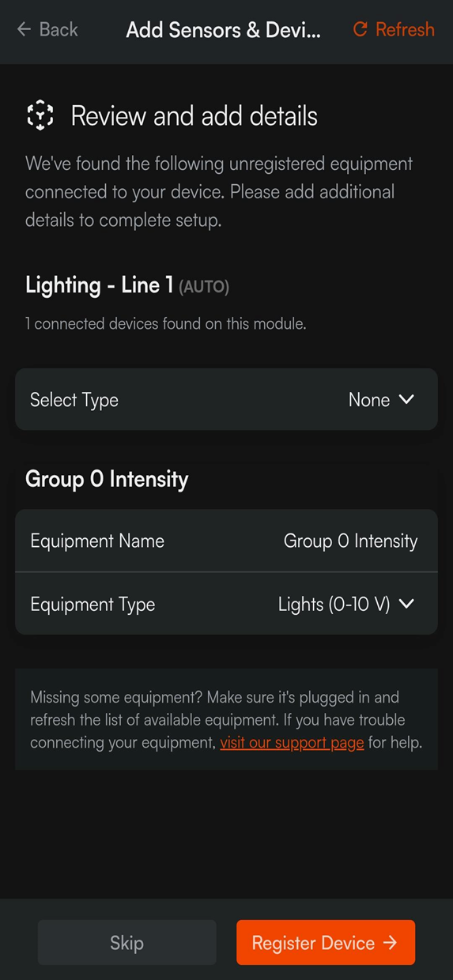This screenshot has width=453, height=980.
Task: Click the arrow icon inside Register Device
Action: [x=390, y=942]
